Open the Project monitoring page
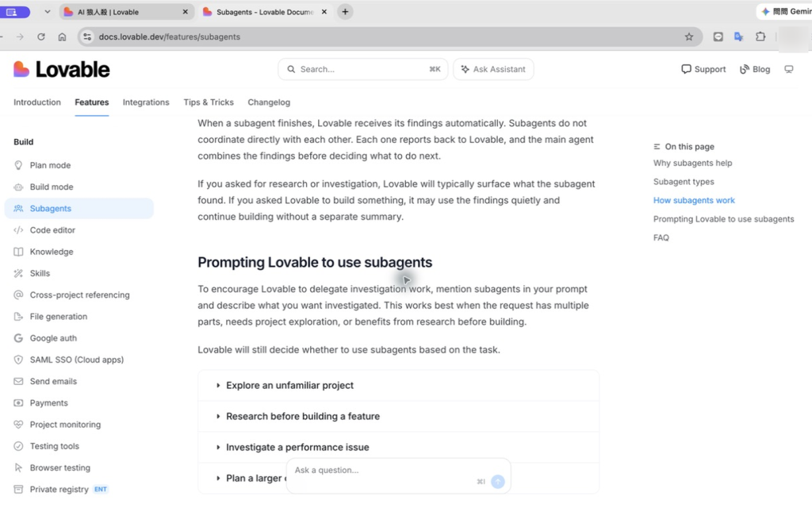812x508 pixels. (65, 425)
